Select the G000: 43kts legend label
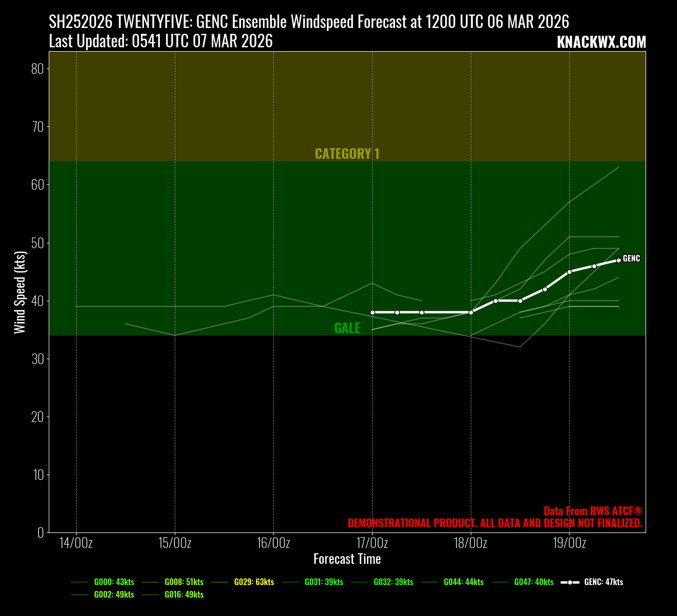Image resolution: width=677 pixels, height=616 pixels. pyautogui.click(x=114, y=582)
